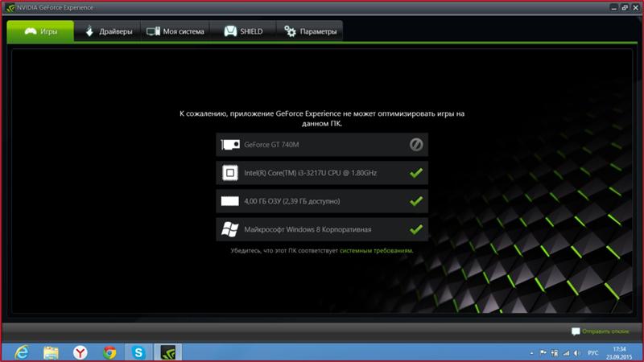The width and height of the screenshot is (644, 362).
Task: Launch Internet Explorer from the taskbar
Action: (x=22, y=352)
